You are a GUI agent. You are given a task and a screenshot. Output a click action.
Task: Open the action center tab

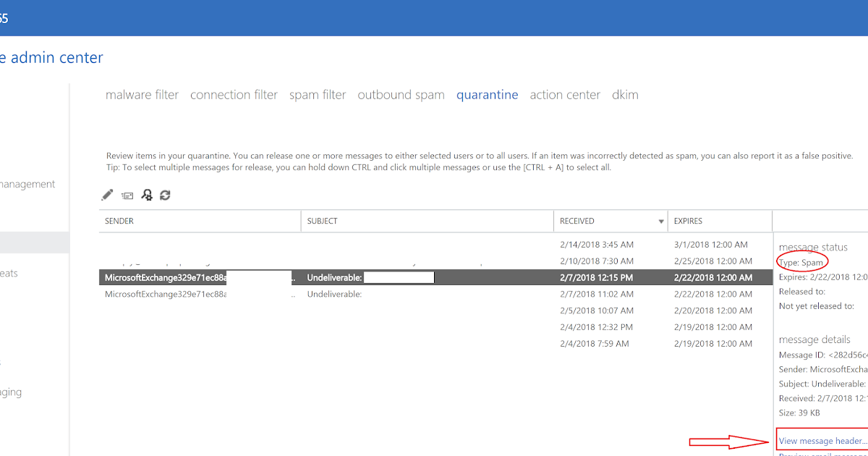(565, 94)
